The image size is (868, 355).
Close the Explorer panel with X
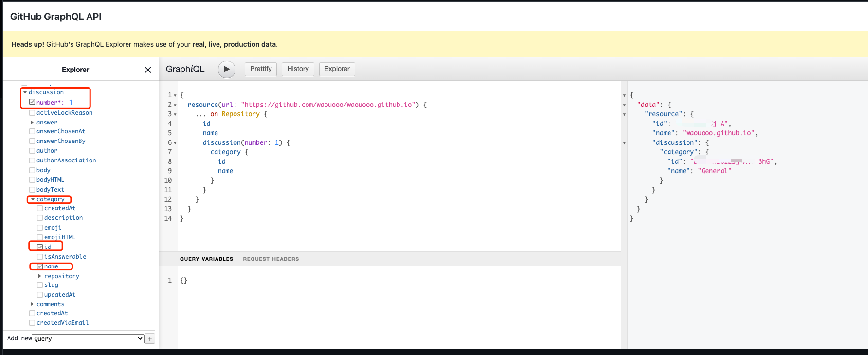(x=148, y=70)
